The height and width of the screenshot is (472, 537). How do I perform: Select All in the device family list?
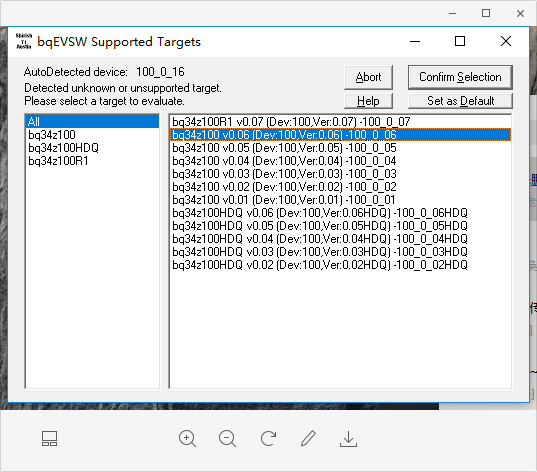point(92,122)
